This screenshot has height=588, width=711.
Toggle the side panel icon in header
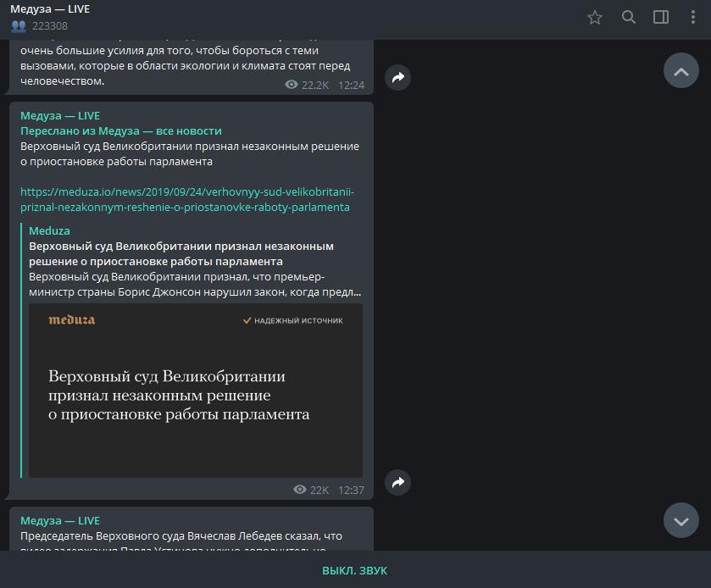[x=661, y=17]
